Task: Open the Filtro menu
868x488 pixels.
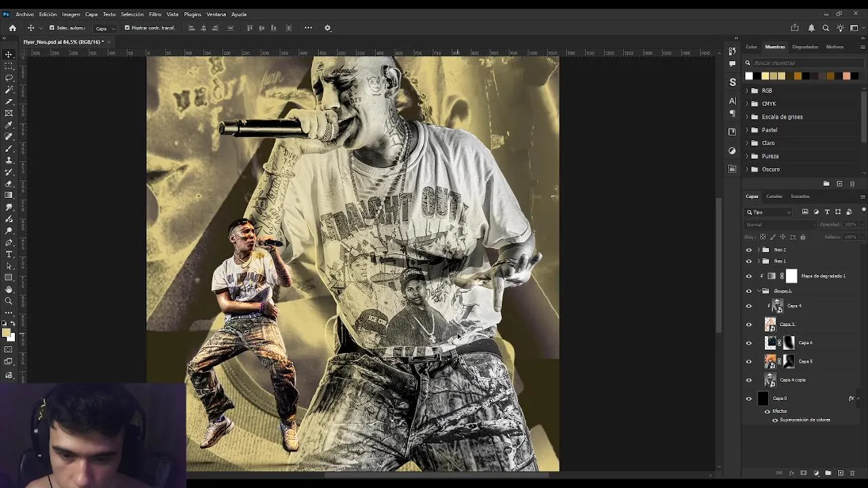Action: click(x=155, y=14)
